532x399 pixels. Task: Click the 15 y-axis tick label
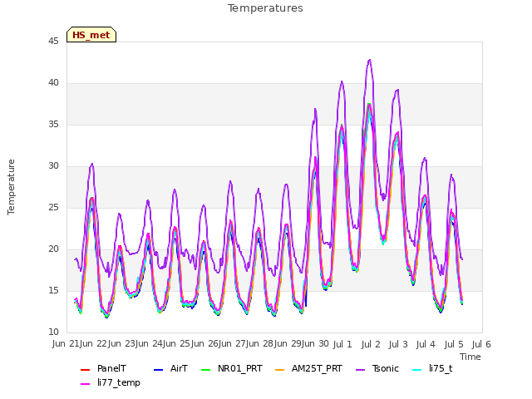[x=53, y=291]
